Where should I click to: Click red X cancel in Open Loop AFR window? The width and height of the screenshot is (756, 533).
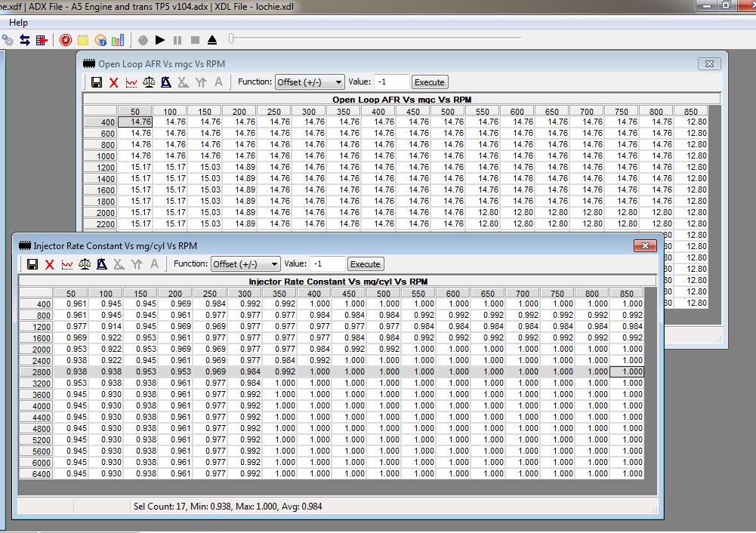114,82
